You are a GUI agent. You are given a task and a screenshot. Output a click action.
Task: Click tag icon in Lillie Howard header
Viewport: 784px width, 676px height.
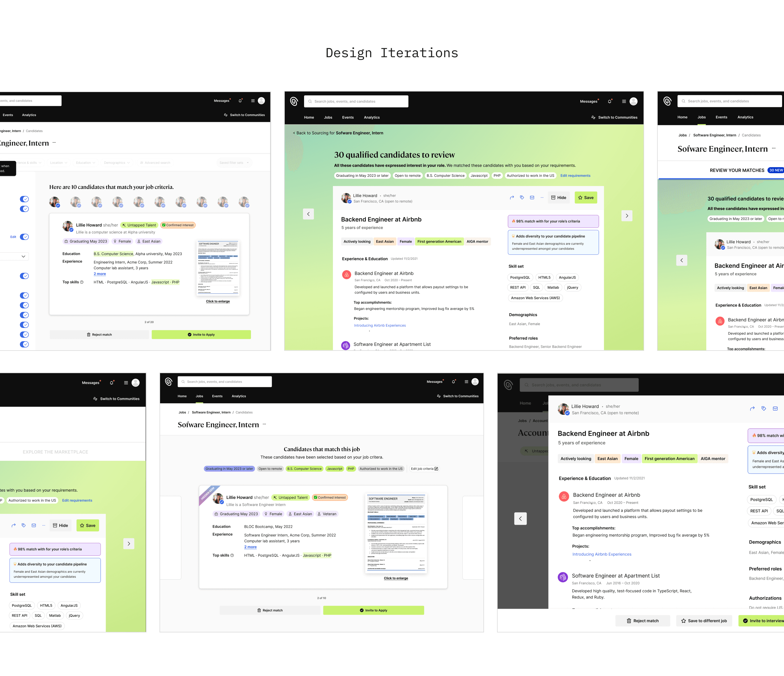tap(522, 197)
